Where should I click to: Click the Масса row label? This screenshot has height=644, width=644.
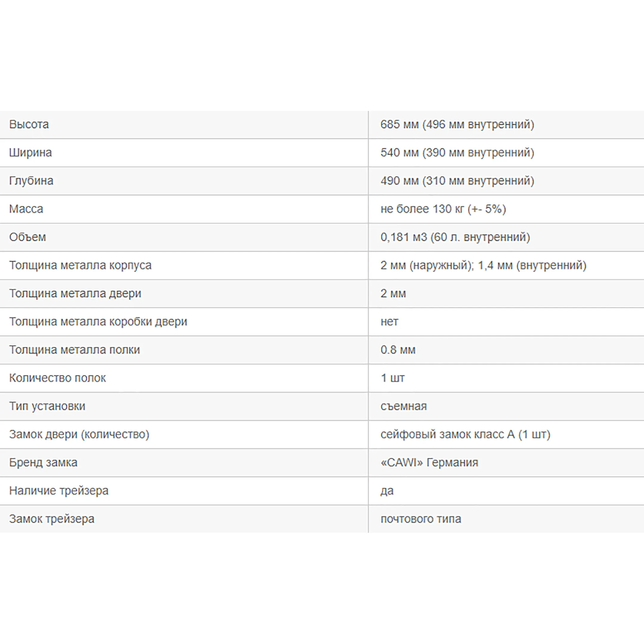[26, 209]
